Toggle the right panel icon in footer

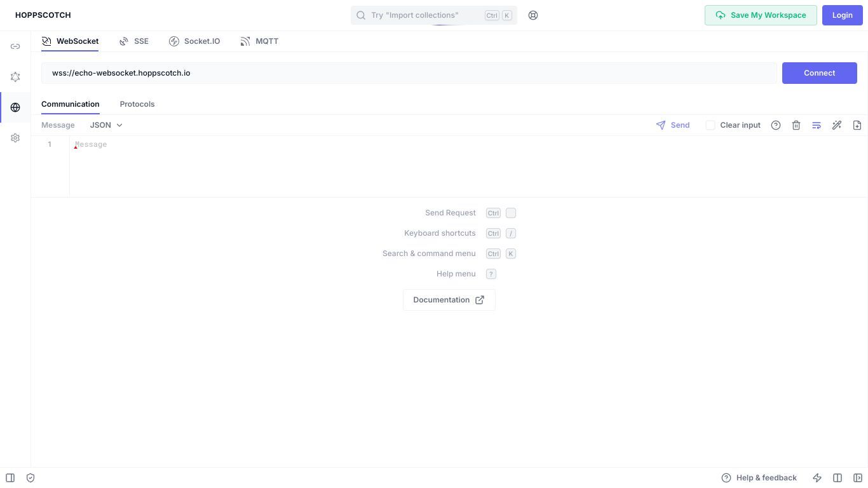point(858,478)
